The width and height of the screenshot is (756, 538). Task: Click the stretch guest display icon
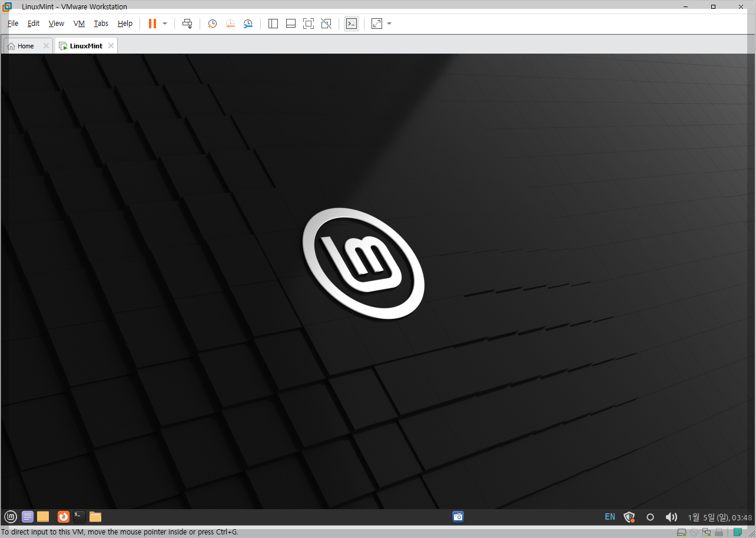pyautogui.click(x=377, y=24)
